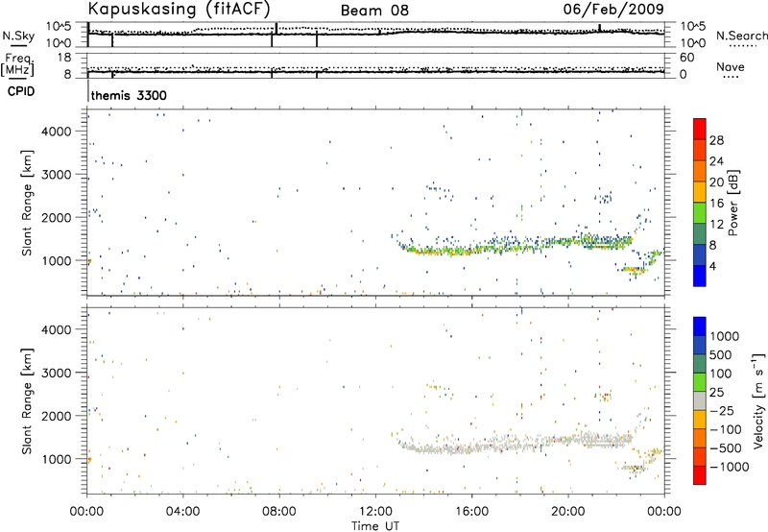Click the Kapuskasing (fitACF) title
Viewport: 768px width, 532px height.
pos(179,10)
